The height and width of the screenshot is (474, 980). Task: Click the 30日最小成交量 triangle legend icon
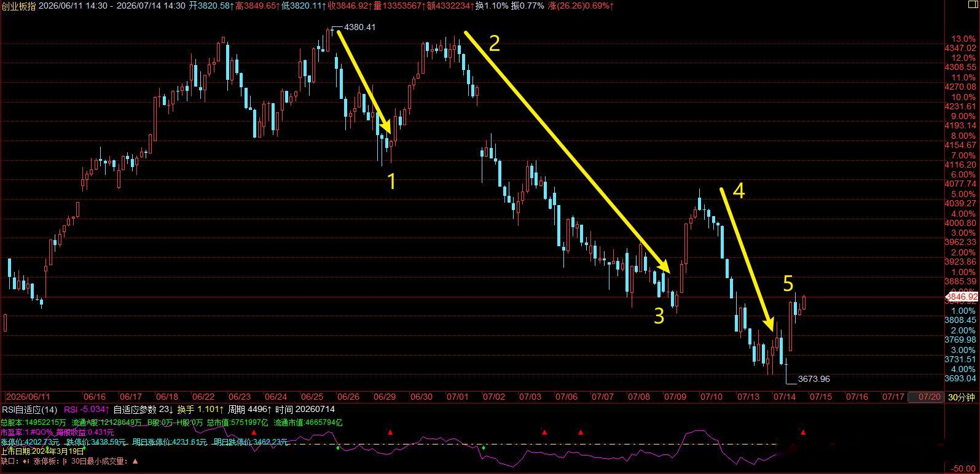135,461
